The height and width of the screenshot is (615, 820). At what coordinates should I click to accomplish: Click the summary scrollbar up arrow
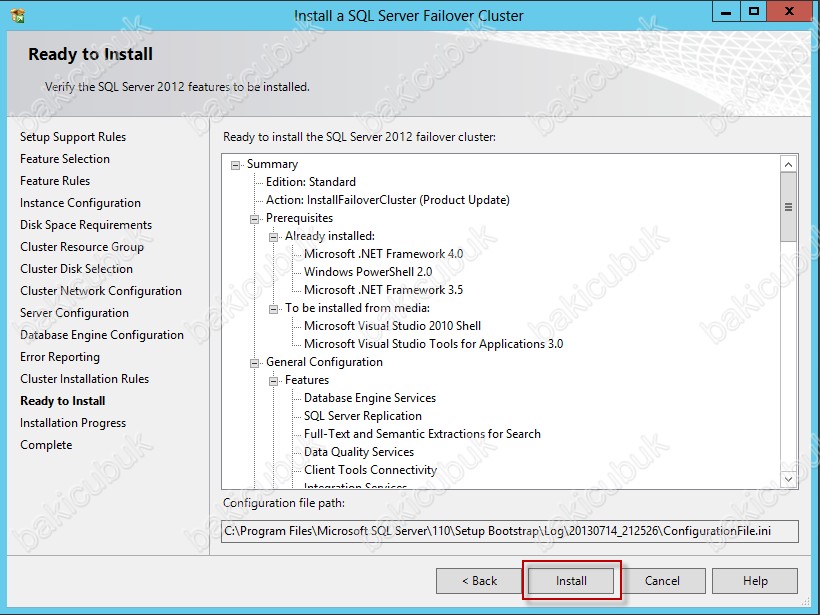[x=789, y=165]
